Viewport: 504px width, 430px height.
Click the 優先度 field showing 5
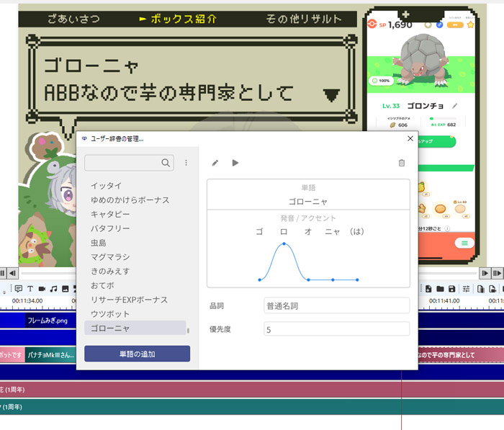point(336,329)
